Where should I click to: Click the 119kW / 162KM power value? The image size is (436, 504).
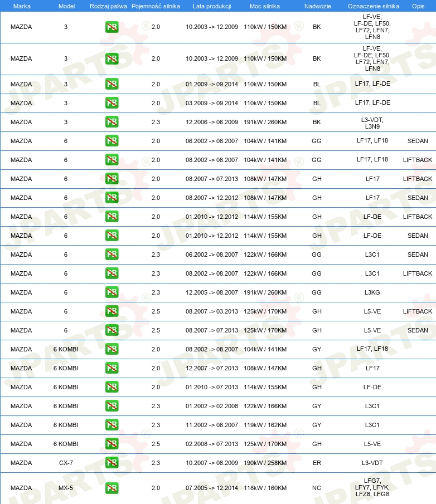pos(265,425)
